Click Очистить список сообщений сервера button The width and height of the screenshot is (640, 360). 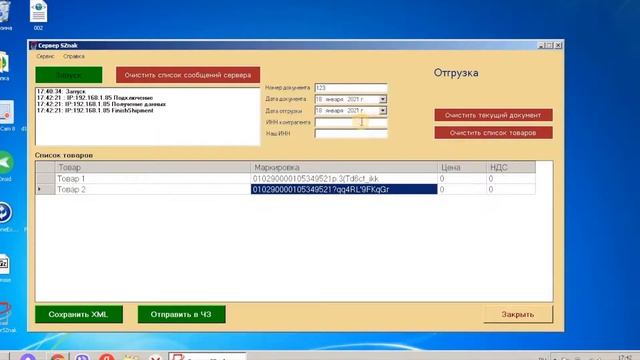point(188,75)
